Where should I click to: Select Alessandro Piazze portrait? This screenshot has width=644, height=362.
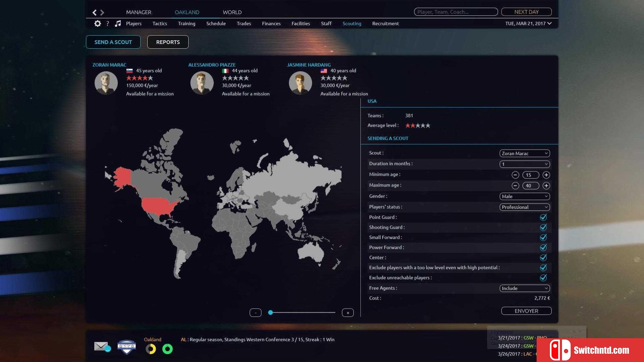tap(202, 83)
